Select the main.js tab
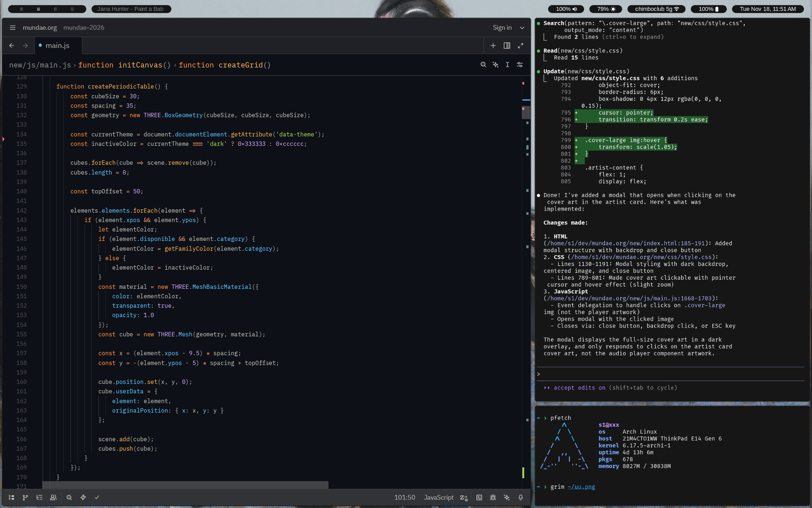Viewport: 812px width, 508px height. tap(57, 46)
